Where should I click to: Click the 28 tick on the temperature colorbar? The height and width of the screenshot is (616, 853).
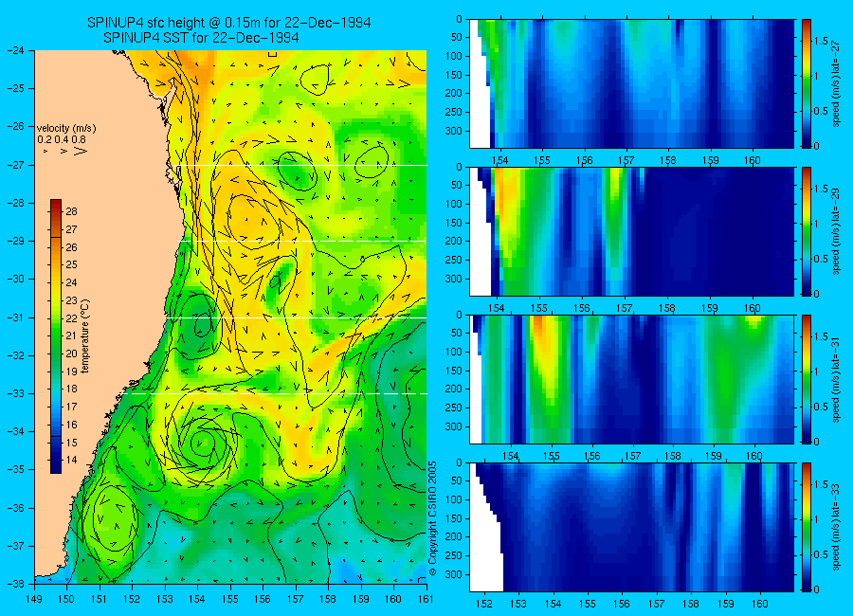click(71, 211)
